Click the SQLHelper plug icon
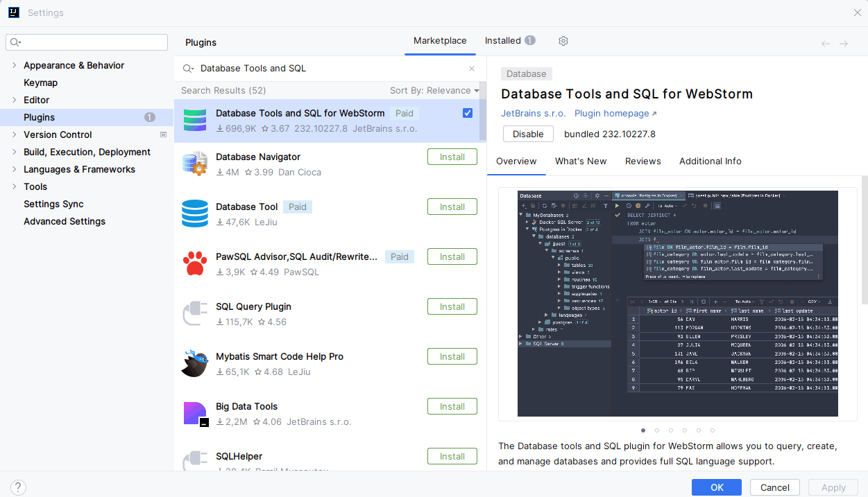The height and width of the screenshot is (497, 868). [x=195, y=461]
